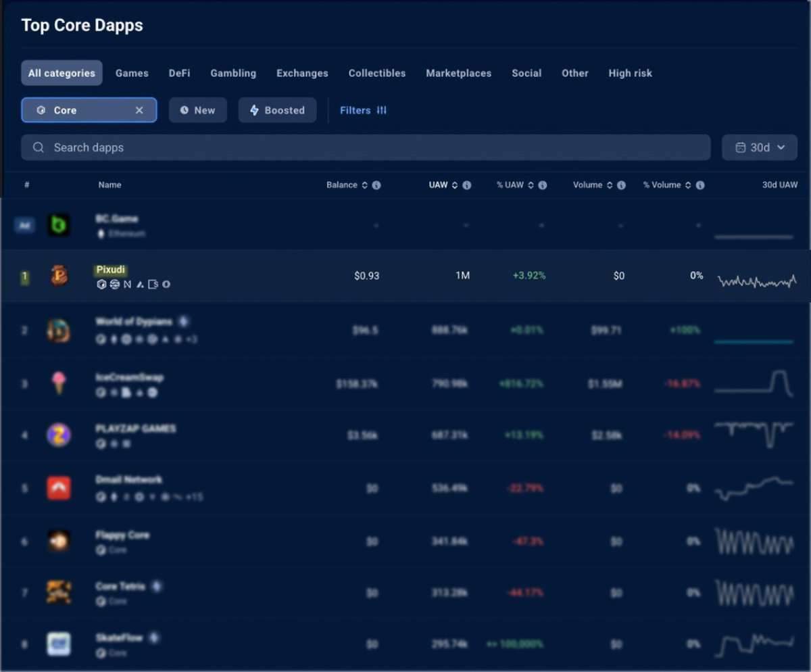Click the Pixudi logo icon
The height and width of the screenshot is (672, 811).
coord(59,276)
